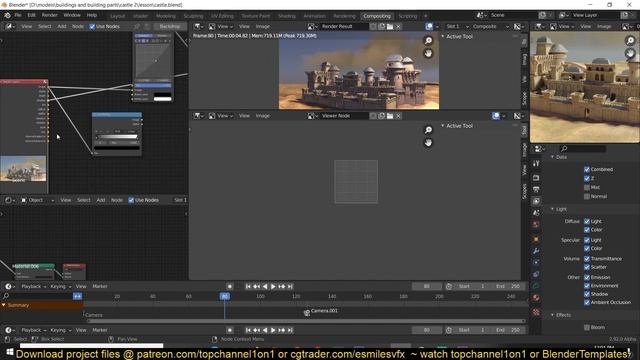Enable the Normal pass checkbox
This screenshot has width=640, height=360.
click(587, 196)
